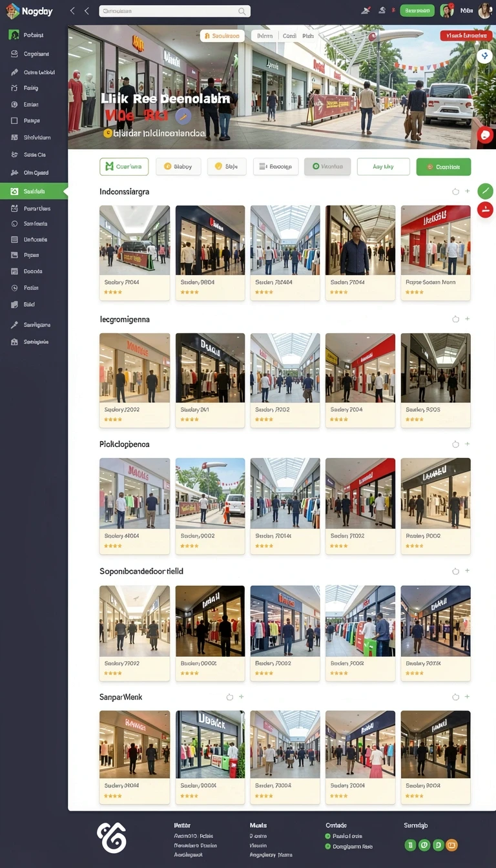Go back using the first left arrow

click(72, 11)
